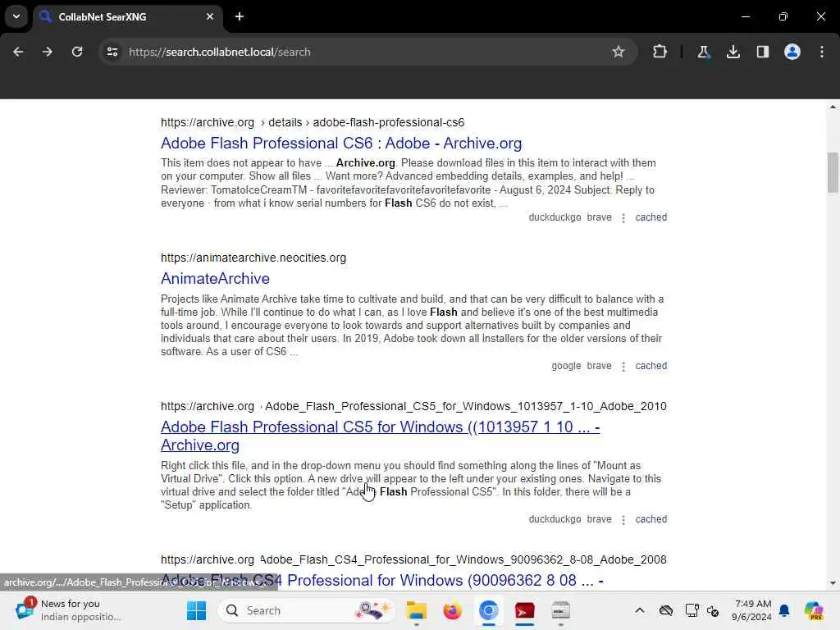840x630 pixels.
Task: Click the page vertical scrollbar thumb
Action: tap(833, 172)
